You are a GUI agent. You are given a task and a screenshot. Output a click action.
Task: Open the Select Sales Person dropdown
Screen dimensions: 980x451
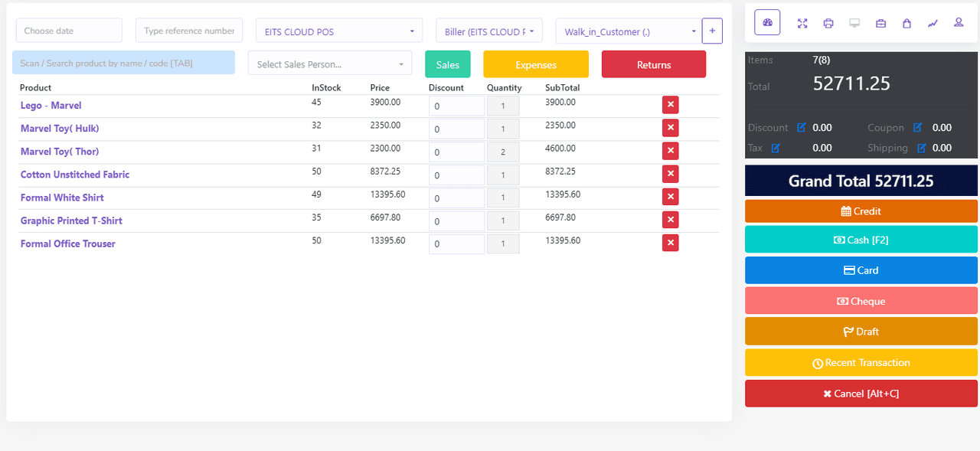(330, 64)
